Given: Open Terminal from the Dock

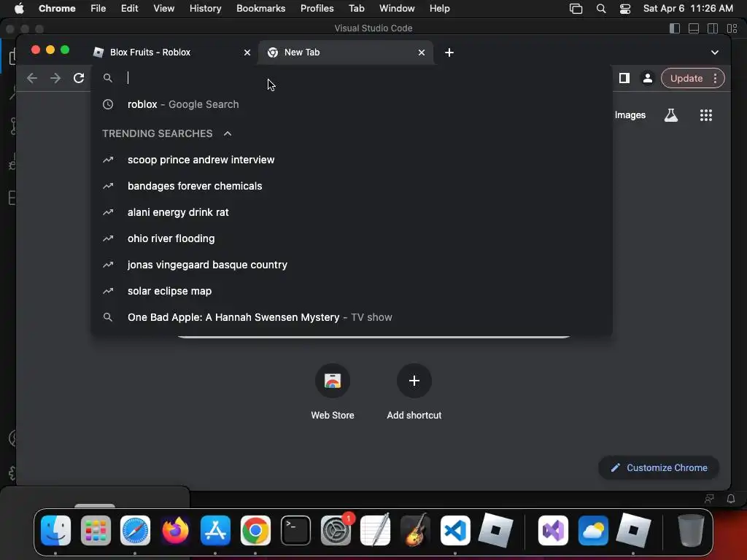Looking at the screenshot, I should pos(295,530).
